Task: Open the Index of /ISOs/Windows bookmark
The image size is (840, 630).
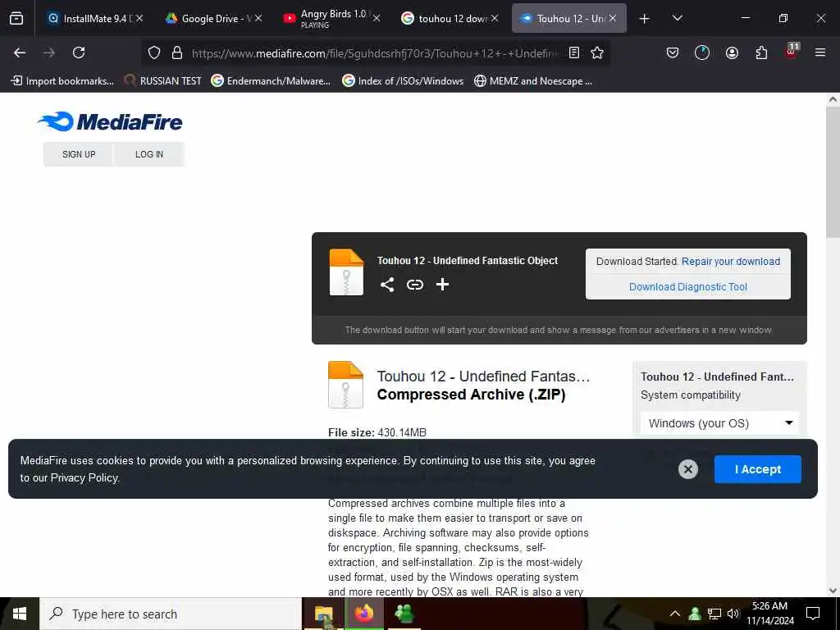Action: [x=403, y=81]
